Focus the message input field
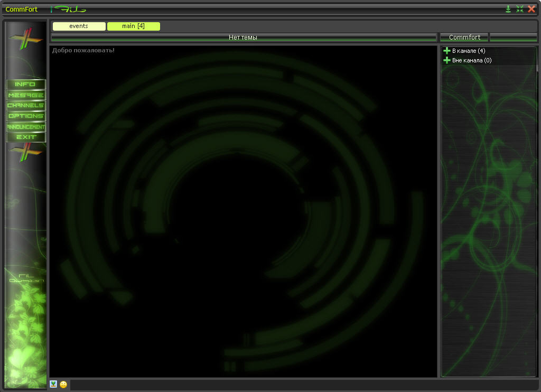 304,385
